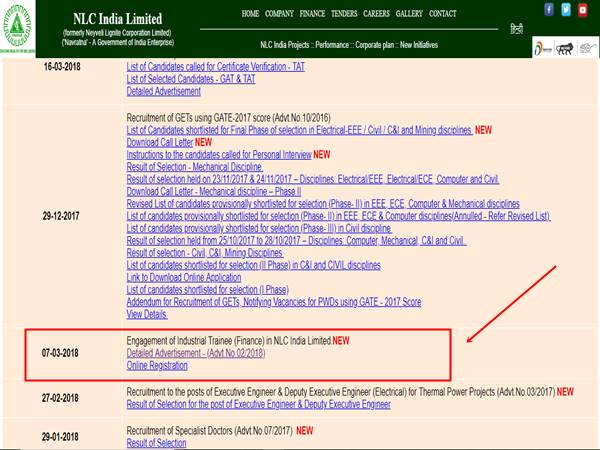The width and height of the screenshot is (600, 450).
Task: Select heading Recruitment of GETs using GATE-2017 score
Action: (228, 117)
